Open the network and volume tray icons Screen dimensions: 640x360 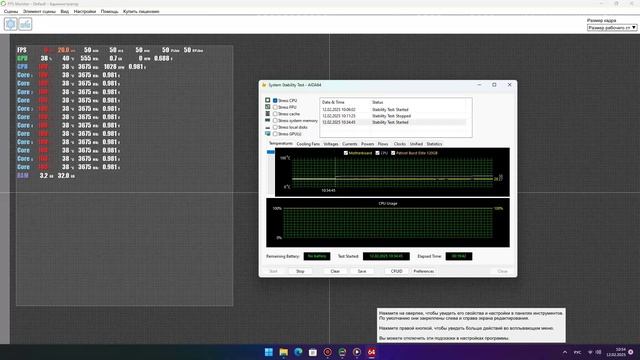[595, 352]
